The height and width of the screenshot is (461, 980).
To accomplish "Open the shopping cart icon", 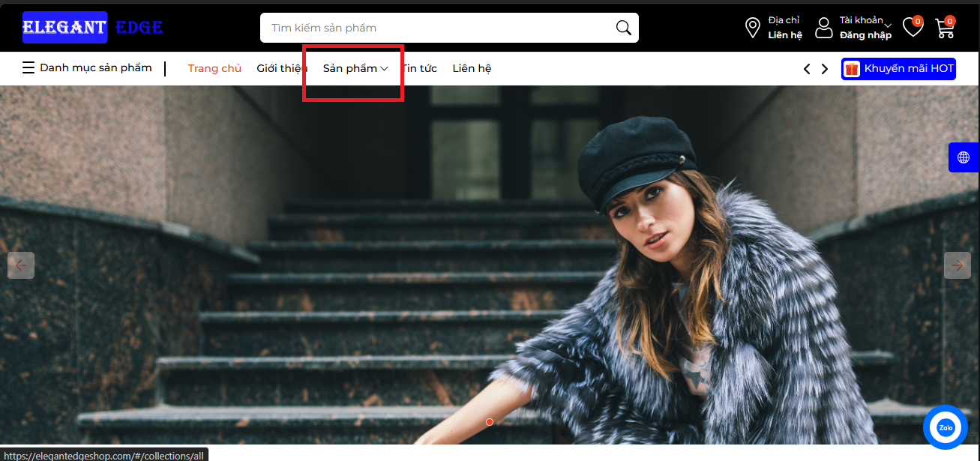I will (x=945, y=28).
